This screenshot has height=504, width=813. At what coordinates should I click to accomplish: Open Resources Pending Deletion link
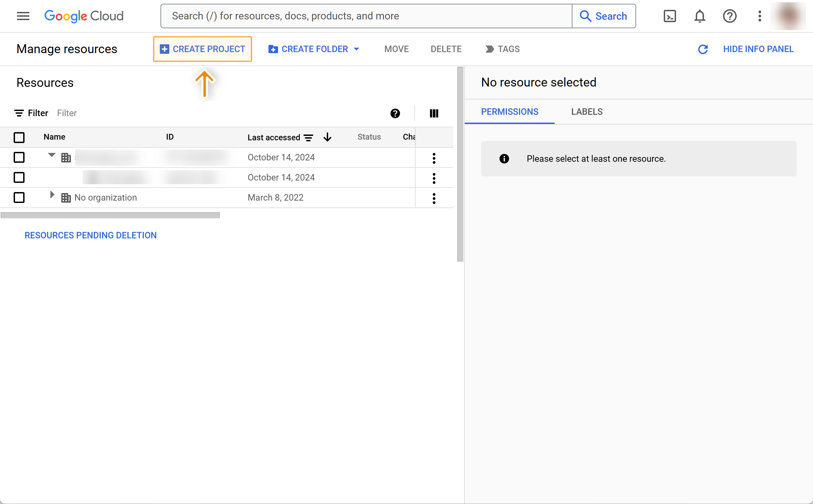click(90, 235)
